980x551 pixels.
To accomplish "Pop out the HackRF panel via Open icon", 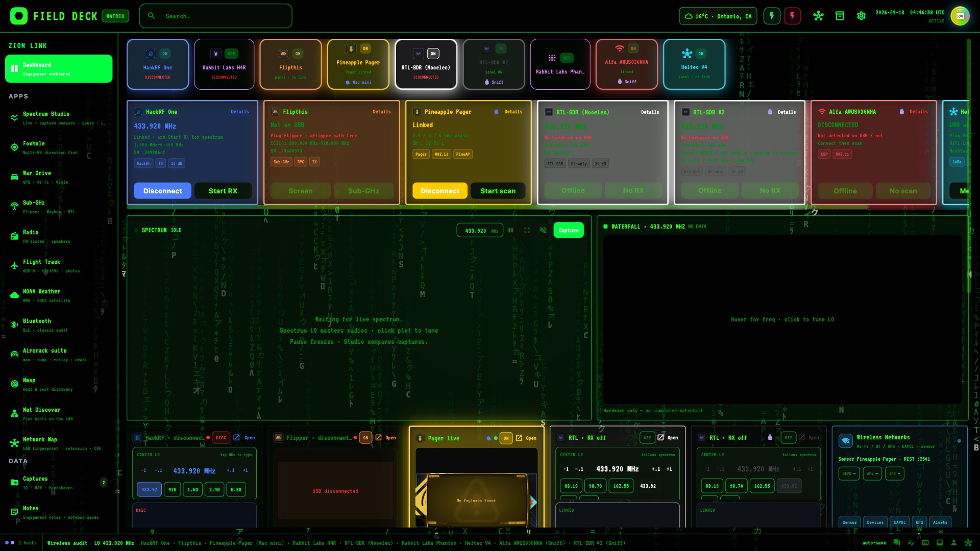I will click(x=244, y=438).
